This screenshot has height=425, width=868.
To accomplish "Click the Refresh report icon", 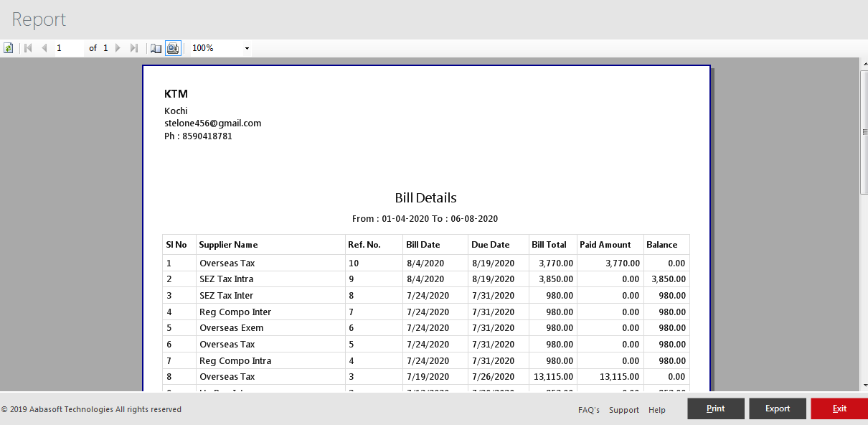I will click(9, 48).
